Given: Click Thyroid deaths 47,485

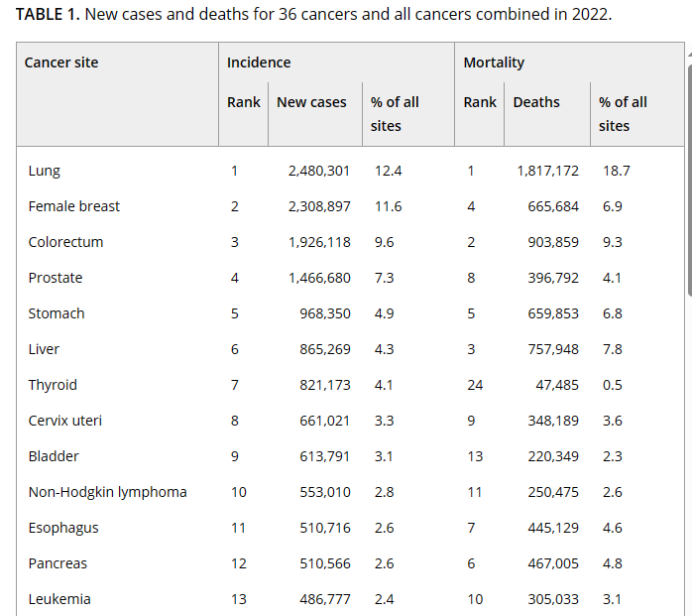Looking at the screenshot, I should [557, 385].
